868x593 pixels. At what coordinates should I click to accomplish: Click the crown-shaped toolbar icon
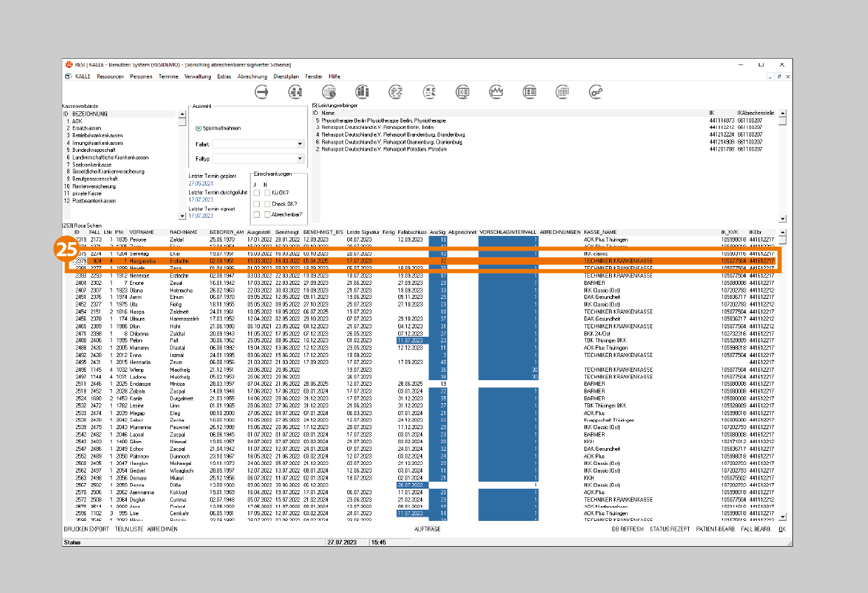pos(496,92)
